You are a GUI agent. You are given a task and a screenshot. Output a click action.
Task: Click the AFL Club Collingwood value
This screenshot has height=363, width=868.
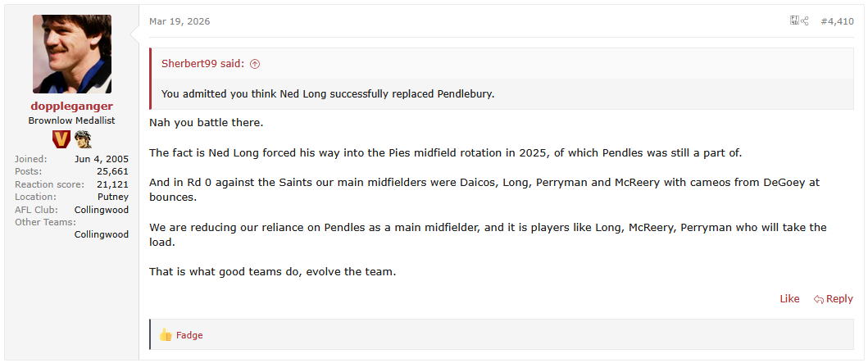point(102,210)
